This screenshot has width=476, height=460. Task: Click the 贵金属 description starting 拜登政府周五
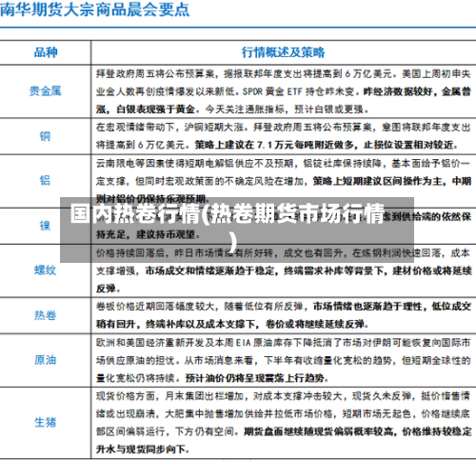pos(284,91)
